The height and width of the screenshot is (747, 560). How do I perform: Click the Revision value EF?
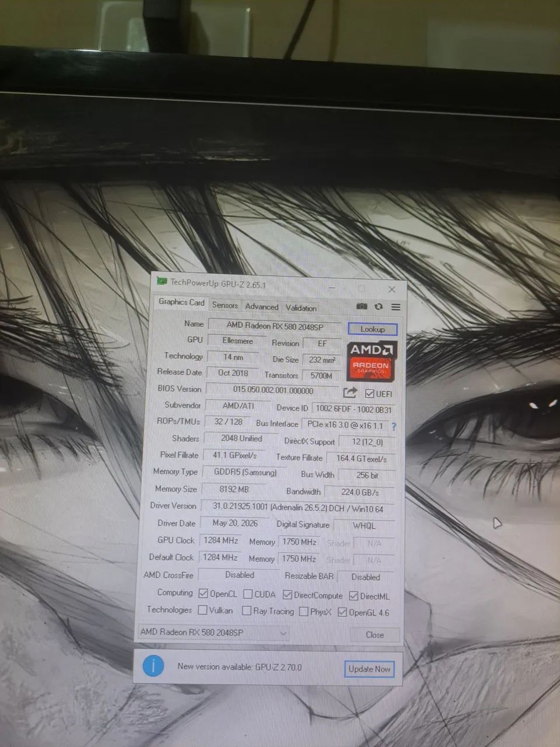tap(322, 344)
